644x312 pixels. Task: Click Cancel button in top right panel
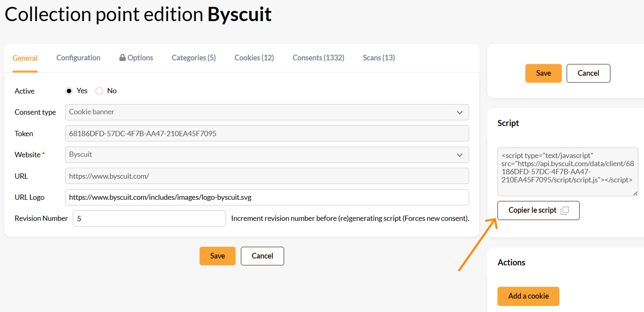tap(588, 73)
